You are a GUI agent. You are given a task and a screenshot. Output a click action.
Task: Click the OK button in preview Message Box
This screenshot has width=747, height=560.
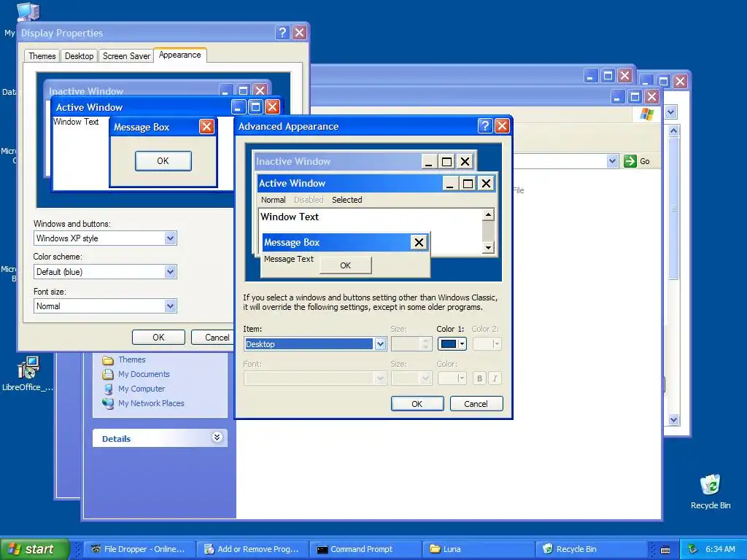point(345,265)
